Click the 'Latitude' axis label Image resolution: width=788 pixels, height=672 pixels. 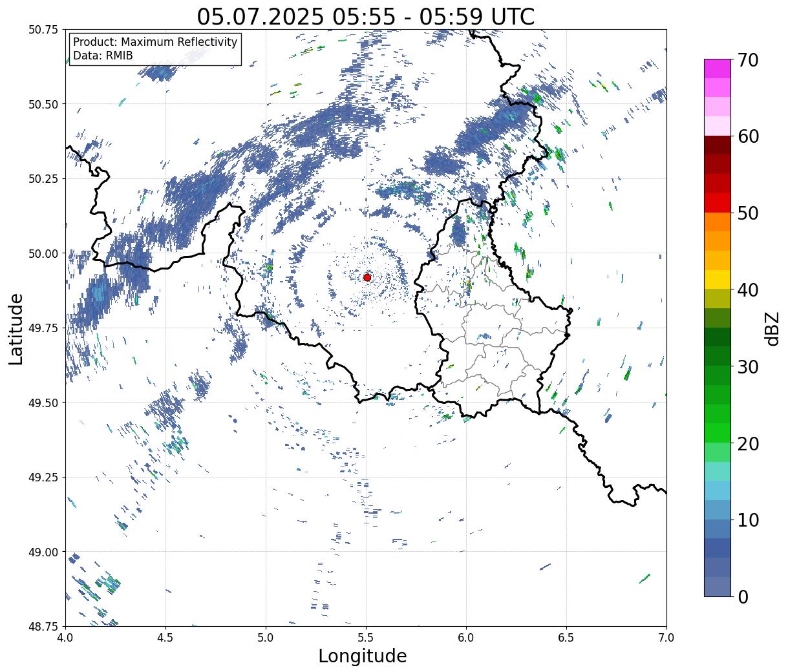tap(16, 328)
